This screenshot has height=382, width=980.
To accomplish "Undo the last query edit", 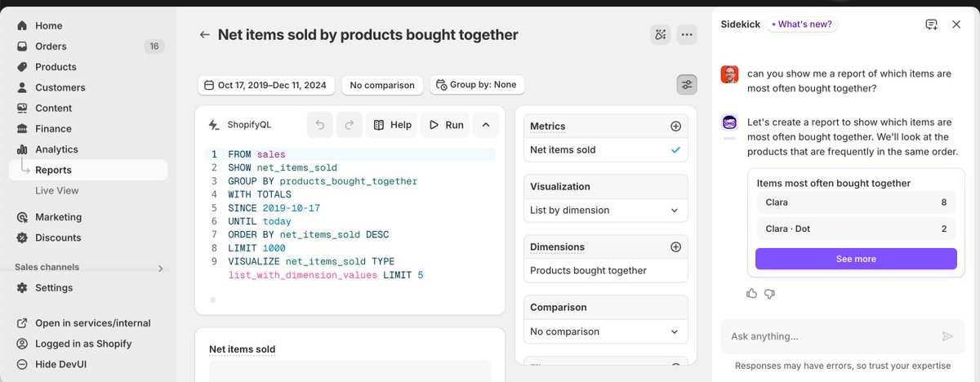I will pos(320,125).
